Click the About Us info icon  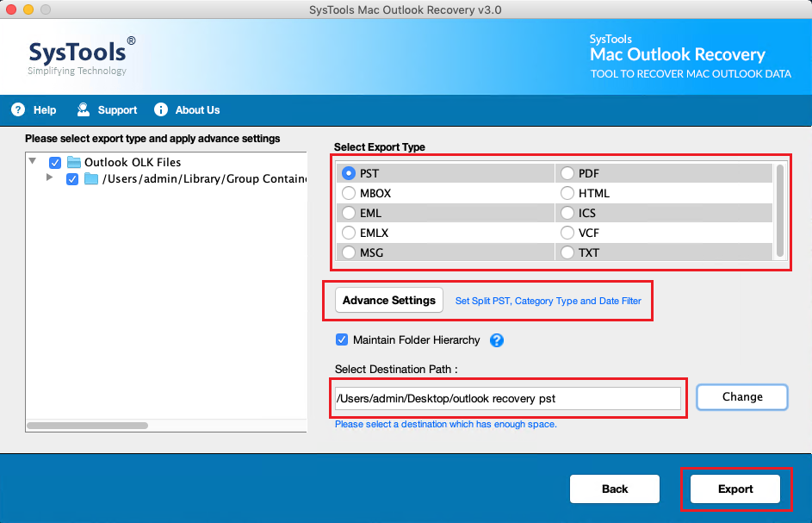click(161, 109)
